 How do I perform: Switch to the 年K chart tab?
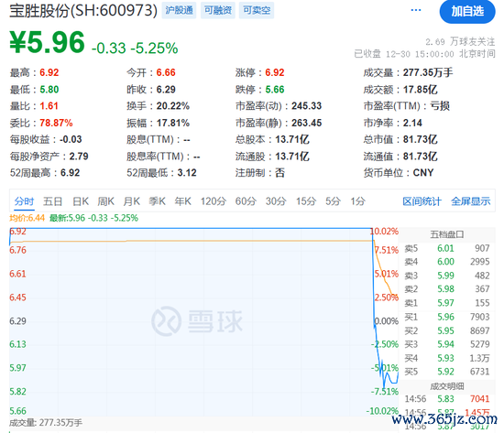[x=183, y=201]
